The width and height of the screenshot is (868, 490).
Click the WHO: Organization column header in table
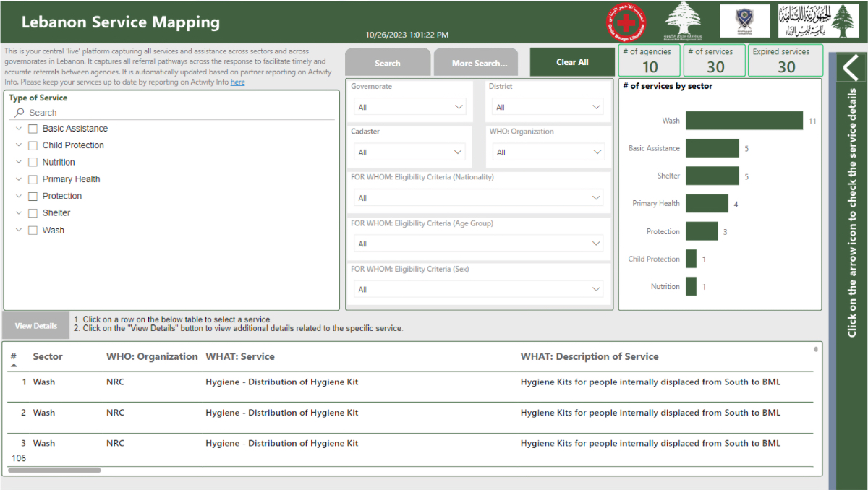point(152,356)
